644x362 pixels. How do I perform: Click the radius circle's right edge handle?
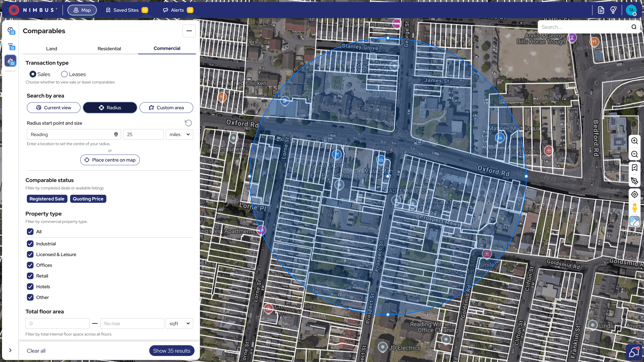coord(526,176)
